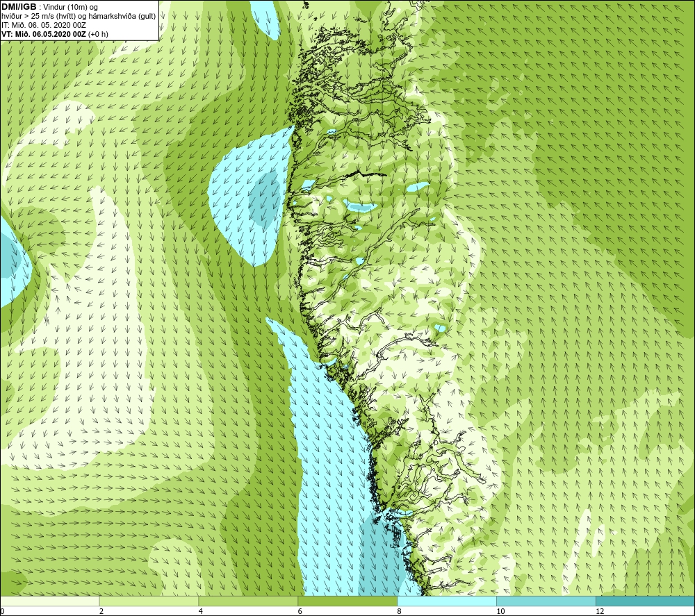
Task: Click the 0–2 m/s palest color swatch
Action: pos(49,601)
